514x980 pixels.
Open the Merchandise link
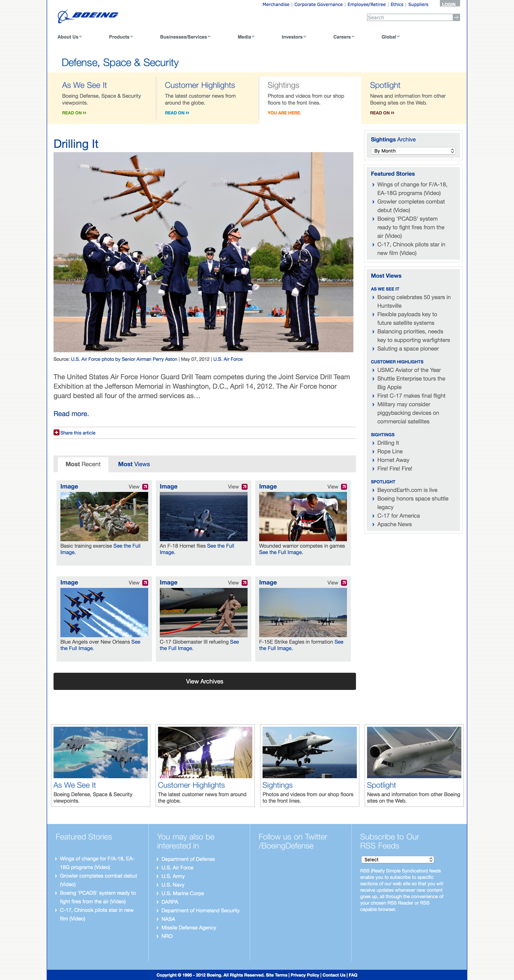pos(276,5)
